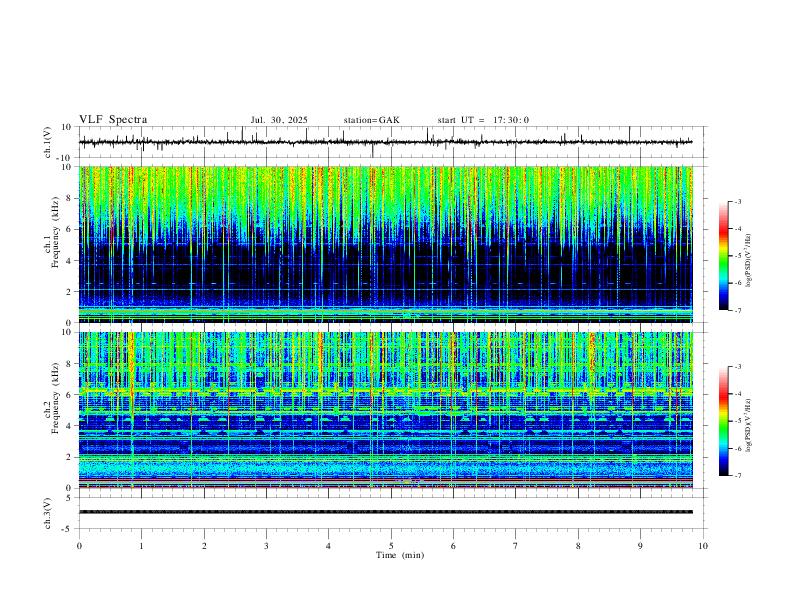Click time axis tick label "2"
792x612 pixels.
204,546
